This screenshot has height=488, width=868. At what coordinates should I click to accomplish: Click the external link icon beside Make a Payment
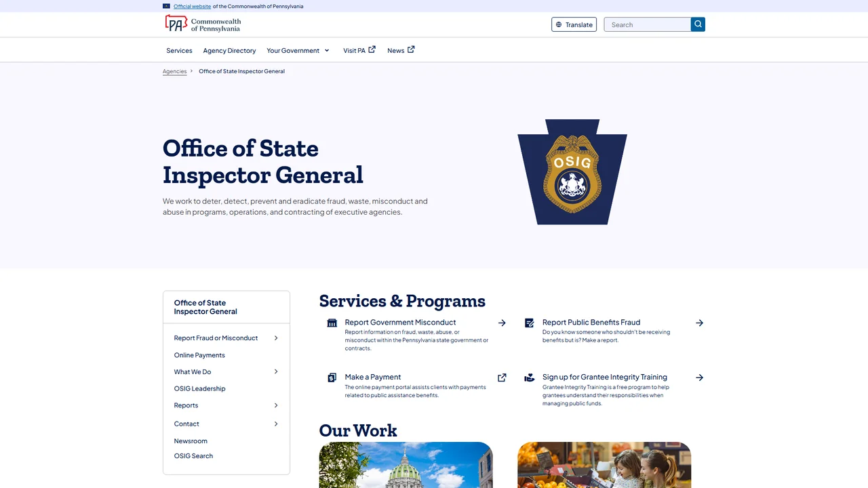coord(502,378)
